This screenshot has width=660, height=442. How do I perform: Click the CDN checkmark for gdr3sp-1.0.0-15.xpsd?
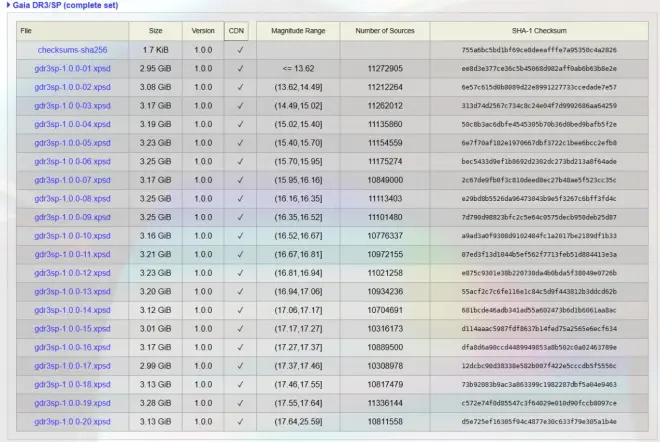coord(240,328)
